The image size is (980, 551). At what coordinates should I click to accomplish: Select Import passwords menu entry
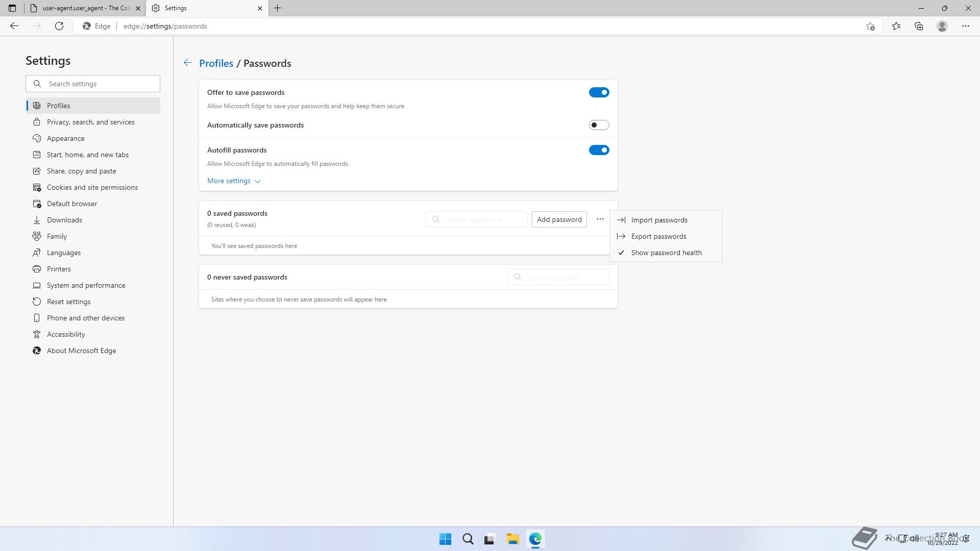coord(659,220)
